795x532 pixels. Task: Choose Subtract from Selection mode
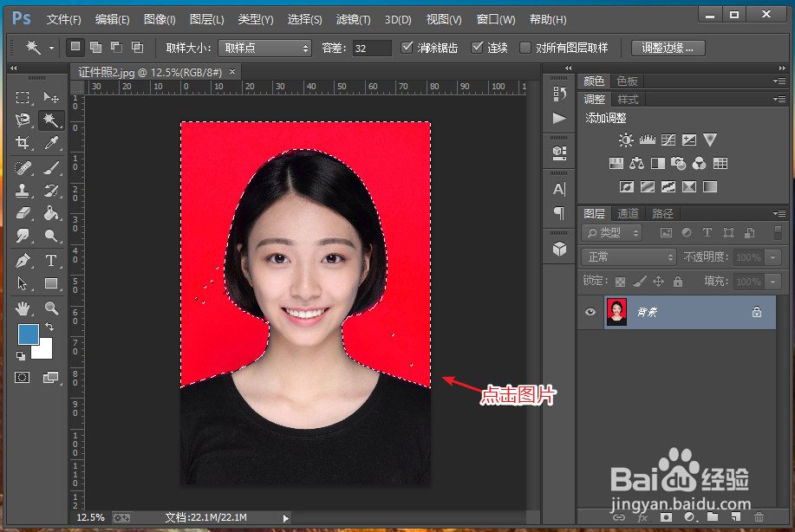coord(116,47)
